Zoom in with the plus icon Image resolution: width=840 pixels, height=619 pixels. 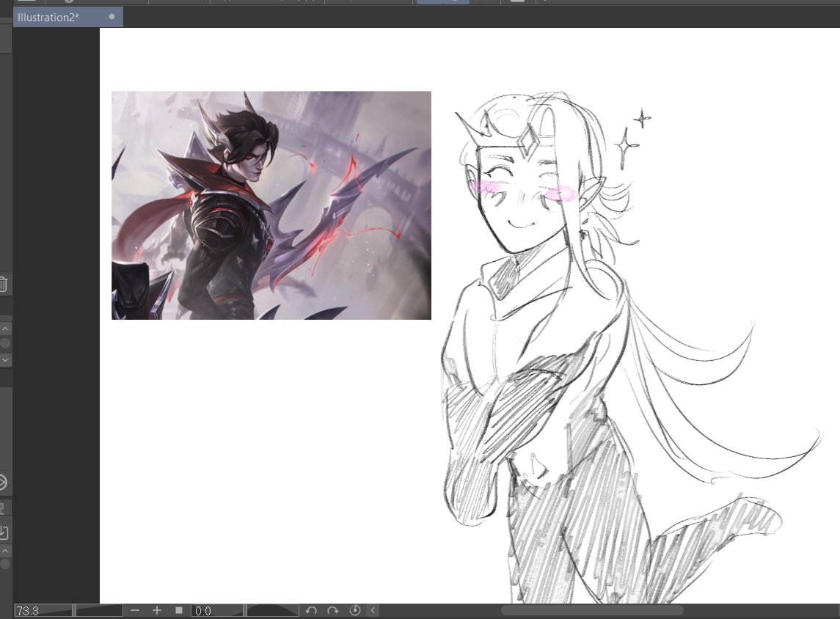[x=157, y=610]
